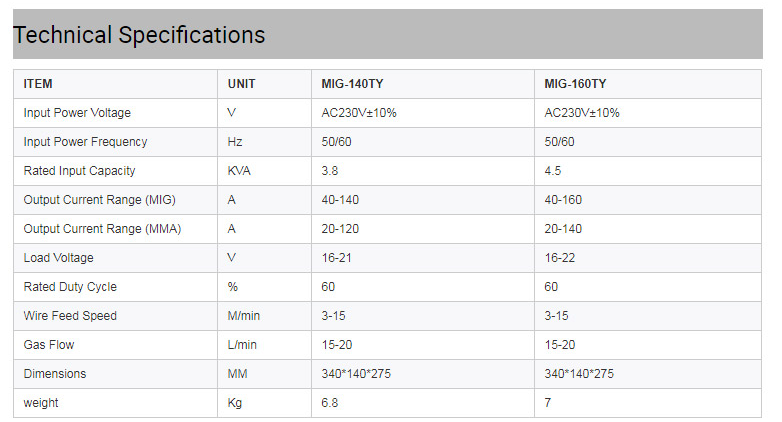Select the ITEM column header
The width and height of the screenshot is (782, 422).
coord(38,84)
